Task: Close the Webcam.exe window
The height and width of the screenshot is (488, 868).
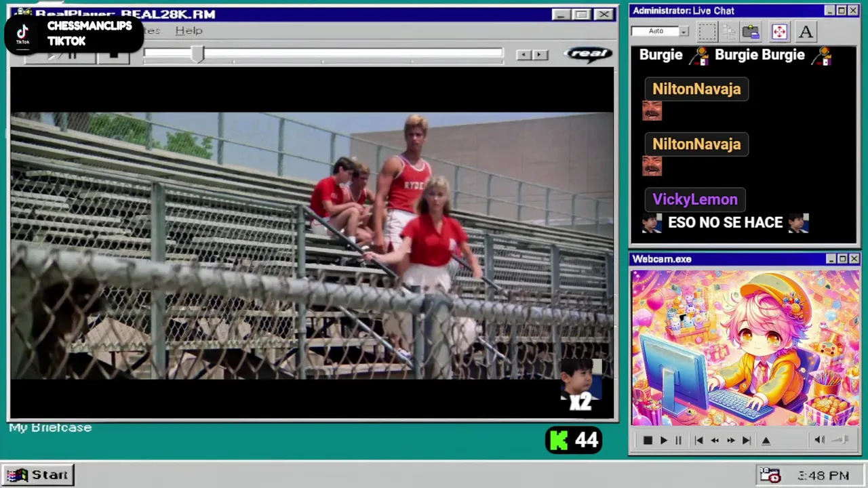Action: 854,259
